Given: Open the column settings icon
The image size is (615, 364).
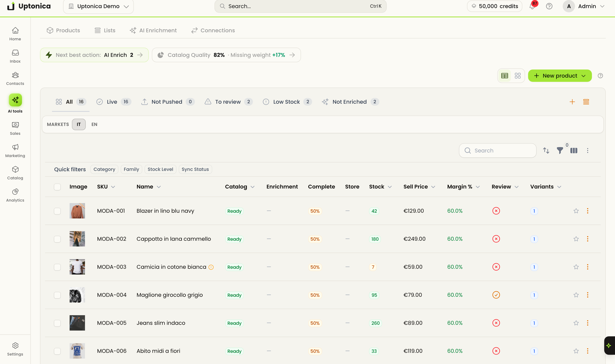Looking at the screenshot, I should pos(574,151).
